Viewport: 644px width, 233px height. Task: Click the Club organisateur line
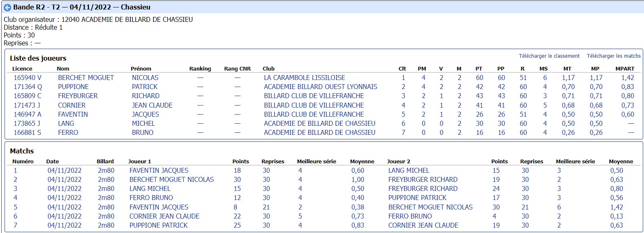pos(98,19)
